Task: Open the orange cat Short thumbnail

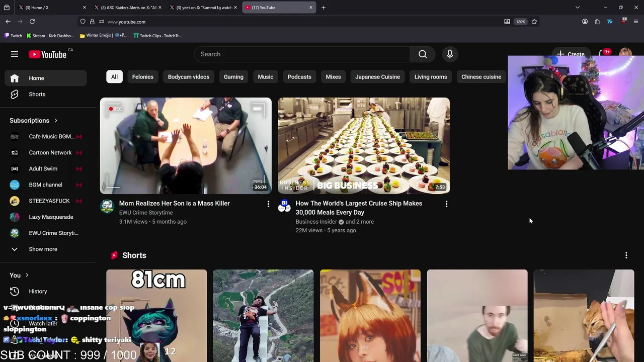Action: click(584, 316)
